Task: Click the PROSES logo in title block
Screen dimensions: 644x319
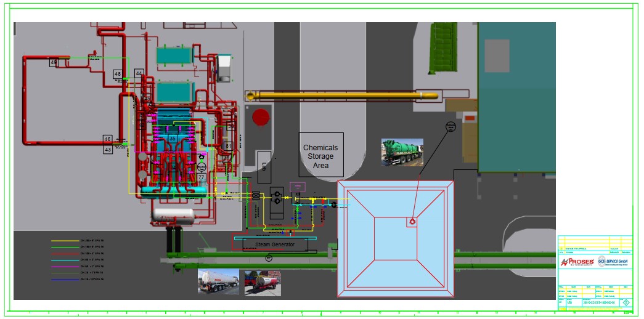Action: coord(577,262)
